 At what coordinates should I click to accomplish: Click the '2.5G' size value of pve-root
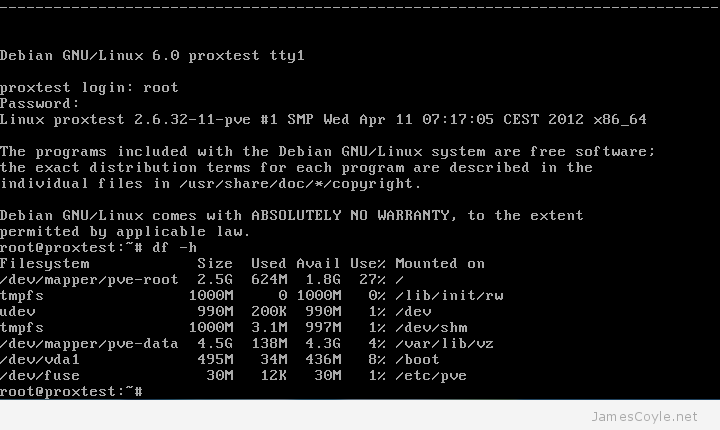click(215, 280)
